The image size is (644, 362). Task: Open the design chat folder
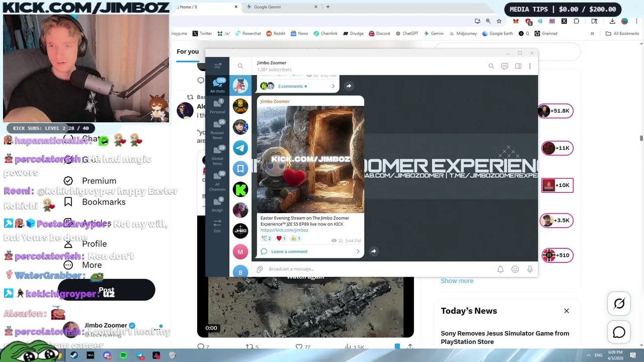pos(217,205)
